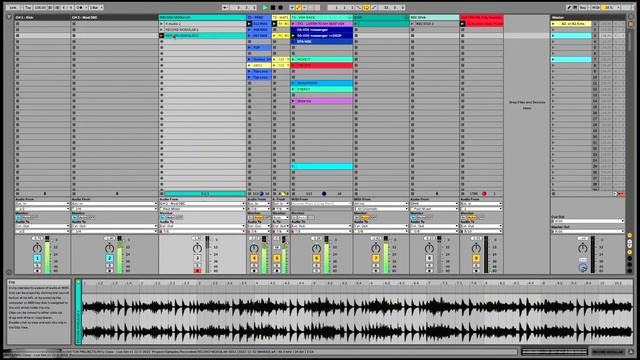640x360 pixels.
Task: Select the red track header
Action: (x=482, y=18)
